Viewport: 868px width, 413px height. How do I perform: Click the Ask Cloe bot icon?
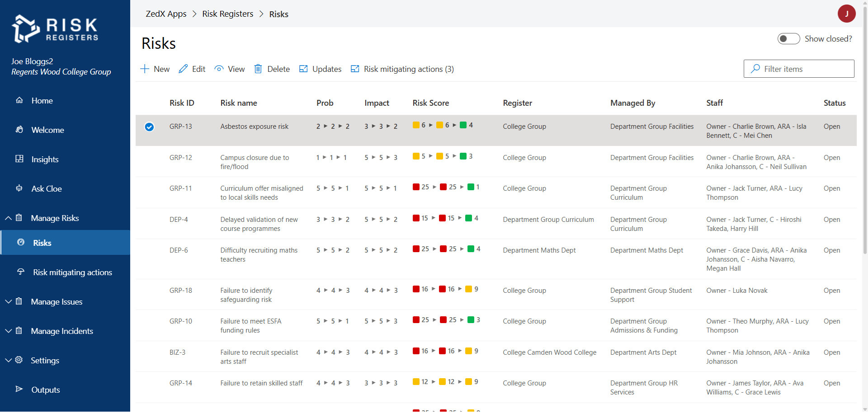click(x=19, y=188)
